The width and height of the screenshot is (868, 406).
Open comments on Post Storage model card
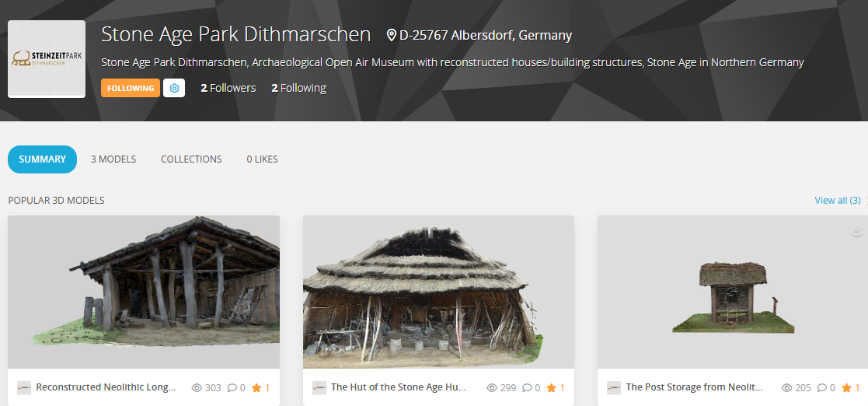pyautogui.click(x=821, y=387)
